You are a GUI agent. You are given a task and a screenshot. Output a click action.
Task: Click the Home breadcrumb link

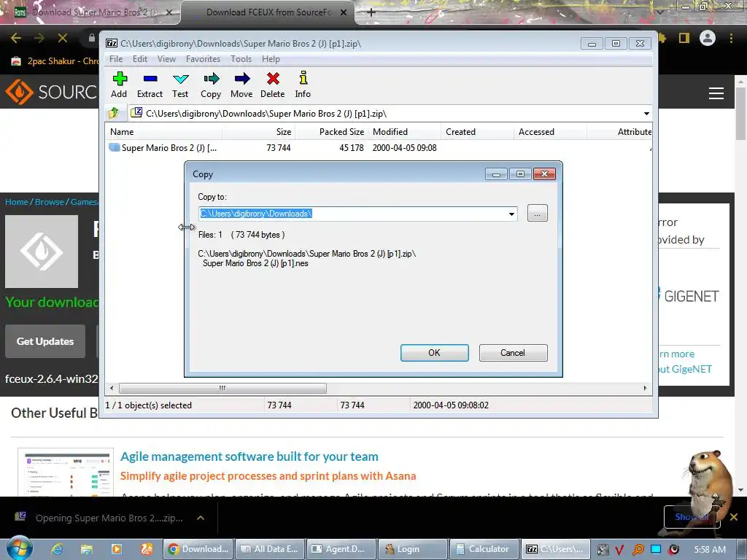click(x=17, y=202)
